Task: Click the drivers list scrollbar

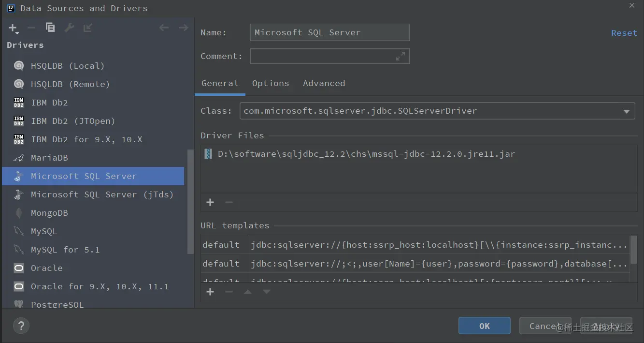Action: pos(190,201)
